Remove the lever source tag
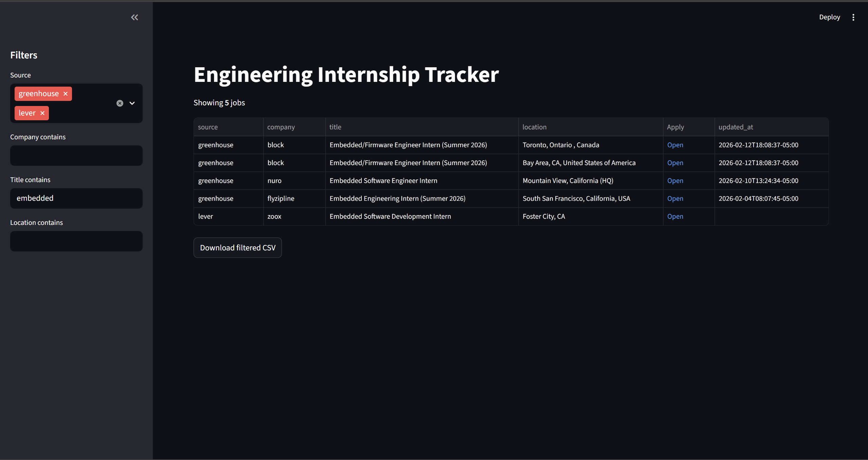Screen dimensions: 868x460 coord(42,113)
